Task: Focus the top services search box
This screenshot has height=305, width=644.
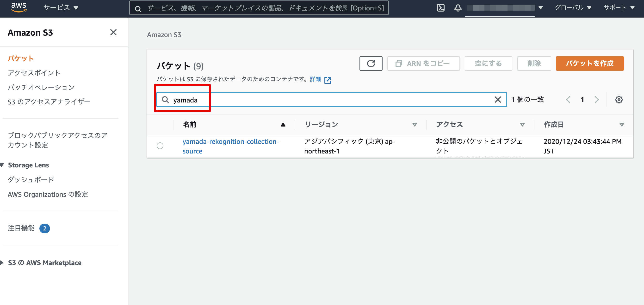Action: [259, 8]
